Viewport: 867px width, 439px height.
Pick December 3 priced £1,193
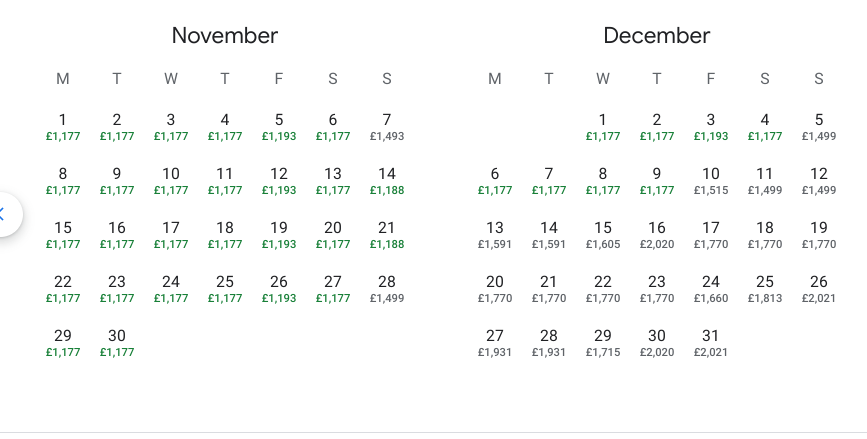point(711,127)
